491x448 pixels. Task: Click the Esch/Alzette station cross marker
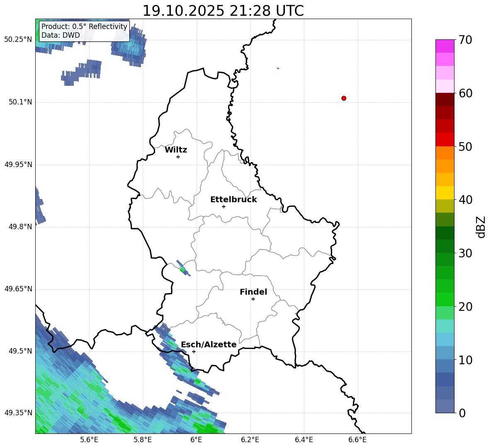click(x=194, y=351)
